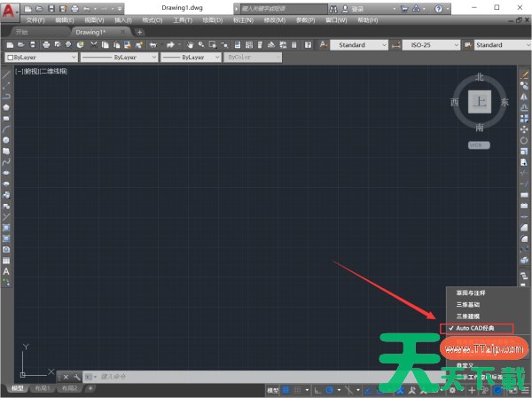
Task: Toggle ortho mode in status bar
Action: (317, 390)
